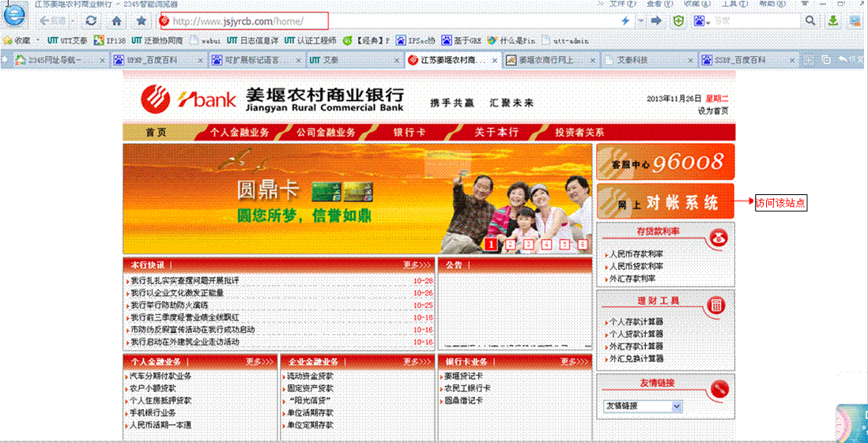Click the 2345 browser logo icon
The image size is (868, 443).
(15, 16)
